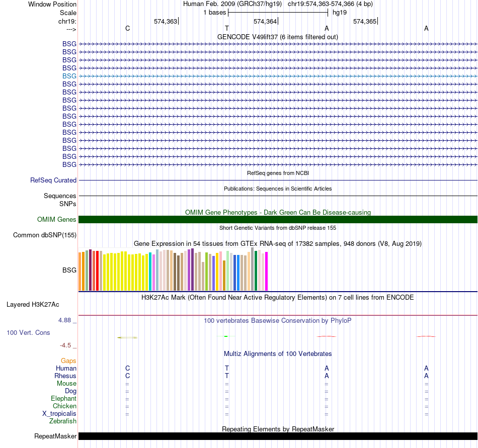Screen dimensions: 478x448
Task: Open Short Genetic Variants from dbSNP release 155 title
Action: pyautogui.click(x=278, y=228)
